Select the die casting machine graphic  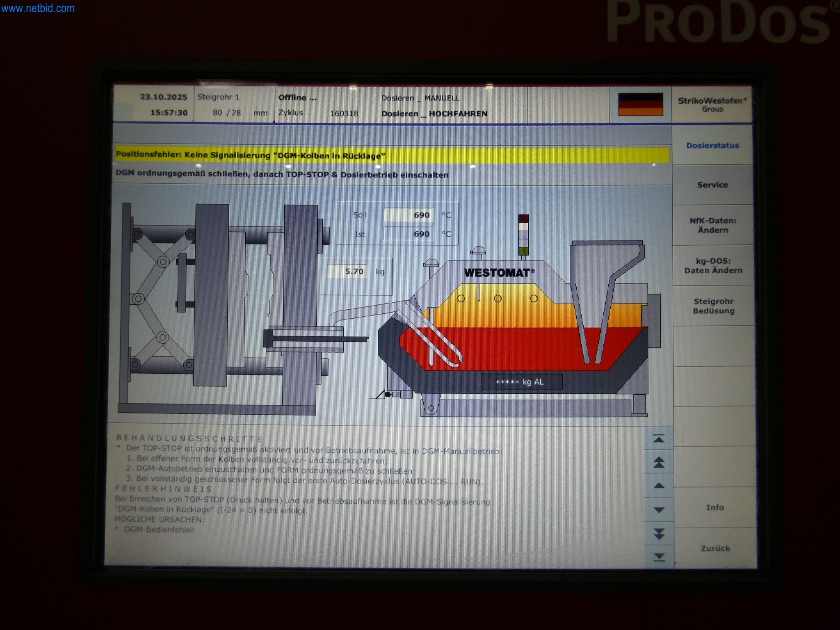[224, 308]
